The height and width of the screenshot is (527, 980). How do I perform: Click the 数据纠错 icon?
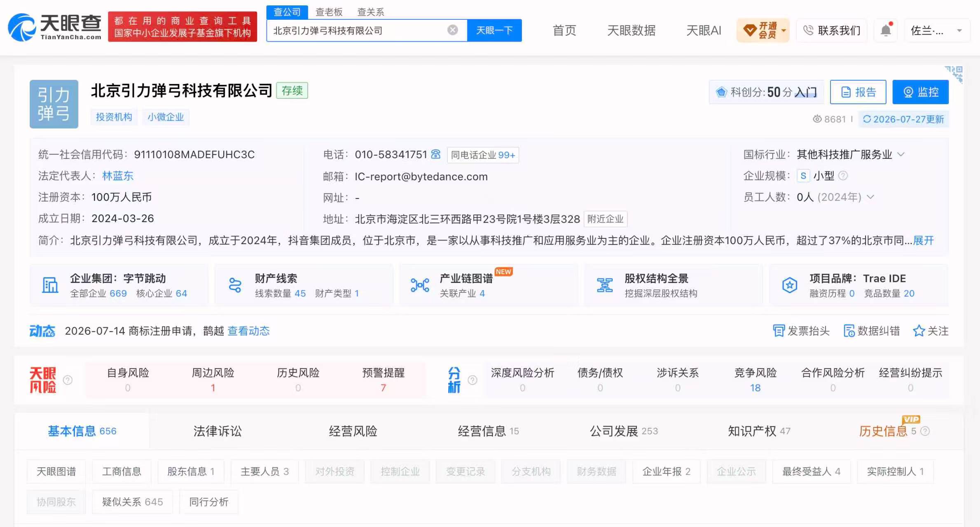[849, 331]
